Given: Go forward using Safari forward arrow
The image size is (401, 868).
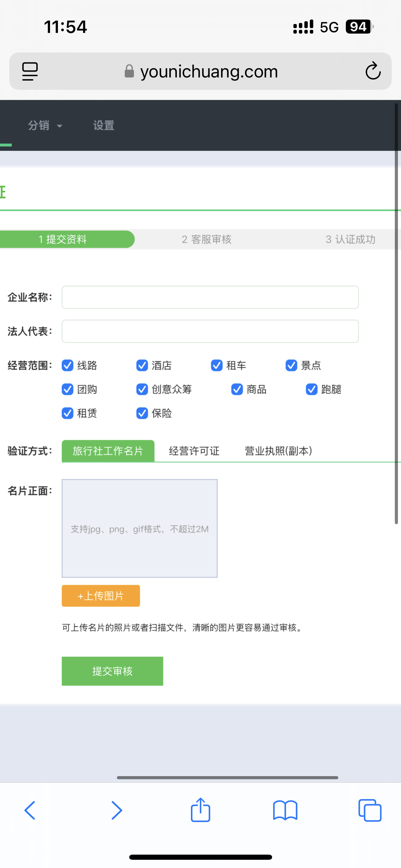Looking at the screenshot, I should pyautogui.click(x=117, y=810).
